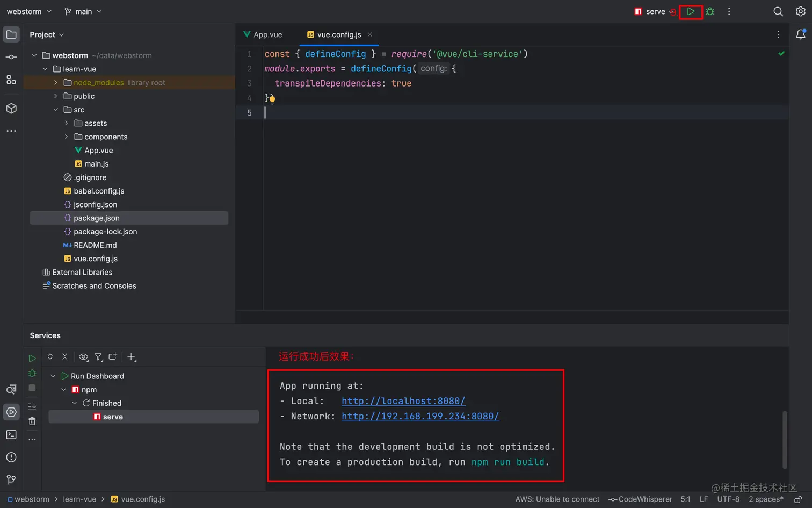Click the Services console vertical scrollbar

tap(785, 440)
